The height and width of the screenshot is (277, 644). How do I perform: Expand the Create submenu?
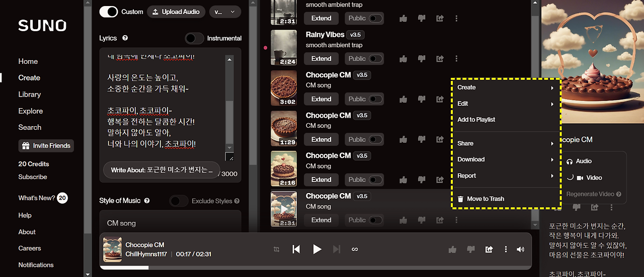coord(505,87)
